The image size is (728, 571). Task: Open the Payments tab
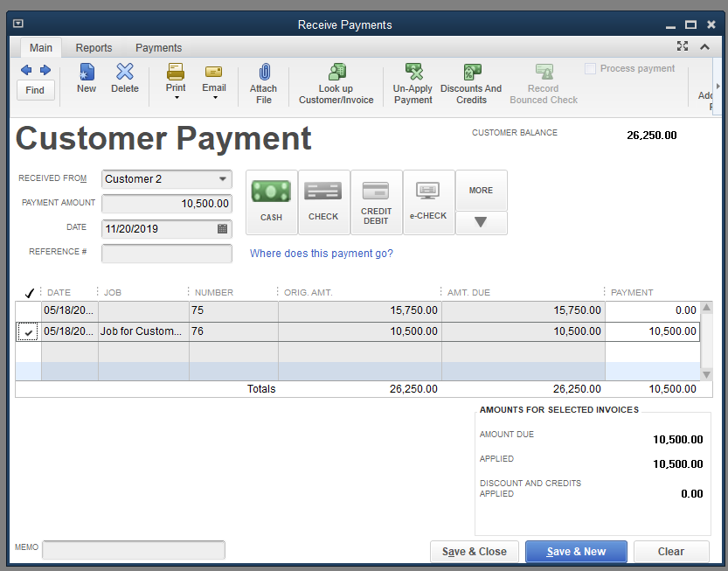[158, 48]
